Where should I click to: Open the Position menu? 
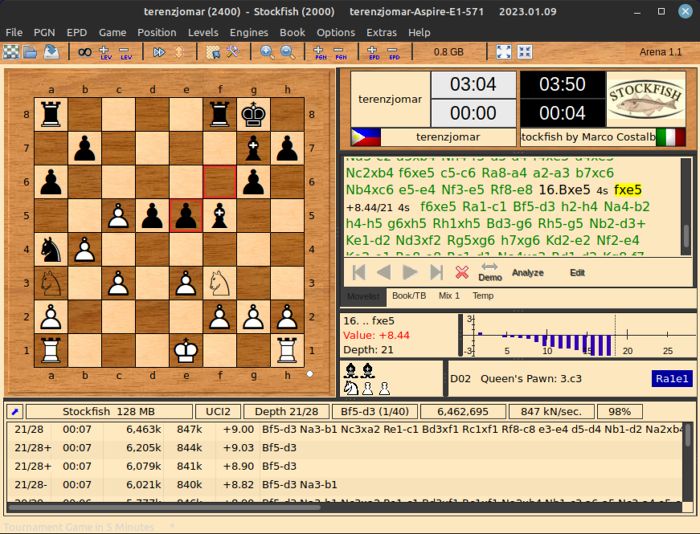(x=157, y=33)
